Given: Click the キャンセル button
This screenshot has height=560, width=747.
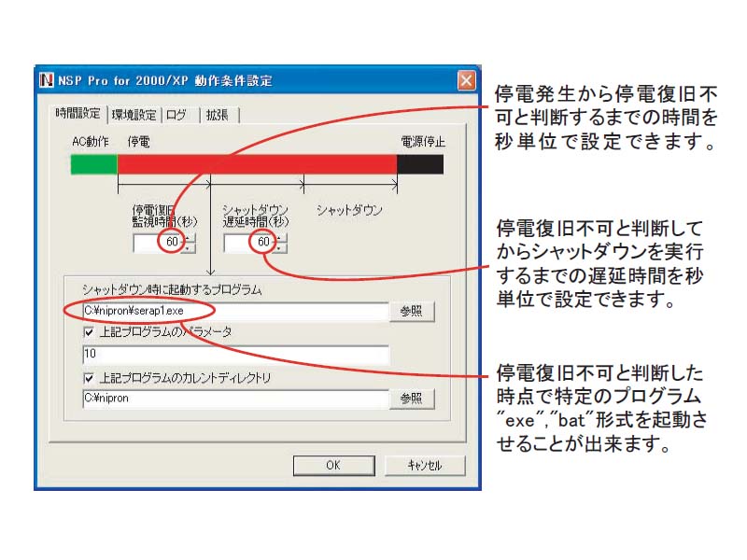Looking at the screenshot, I should click(425, 465).
